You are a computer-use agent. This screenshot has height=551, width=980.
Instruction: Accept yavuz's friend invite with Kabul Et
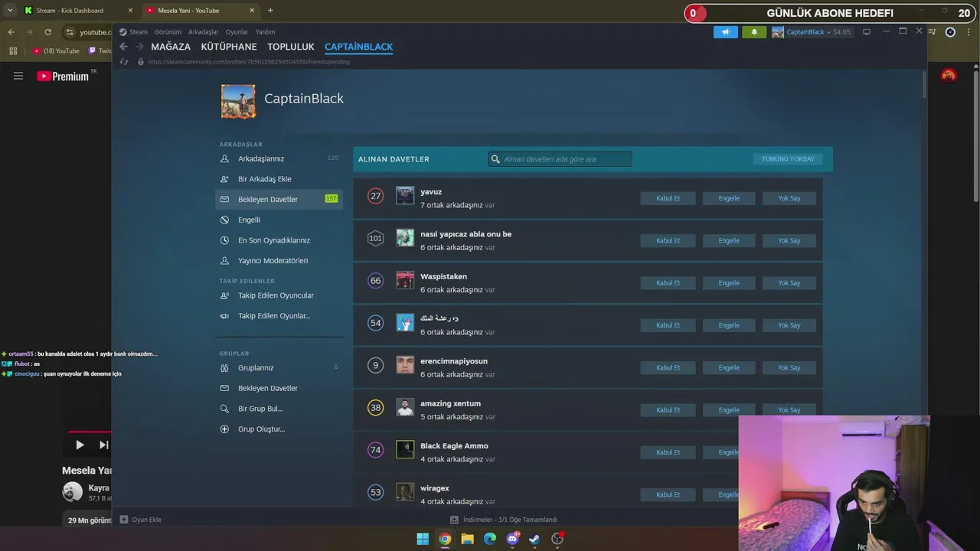pyautogui.click(x=668, y=198)
